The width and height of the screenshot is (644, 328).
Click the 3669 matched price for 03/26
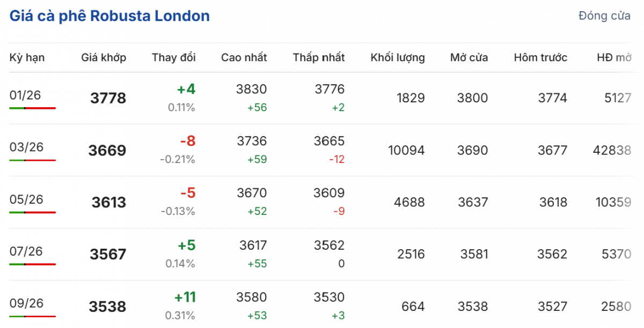click(107, 151)
